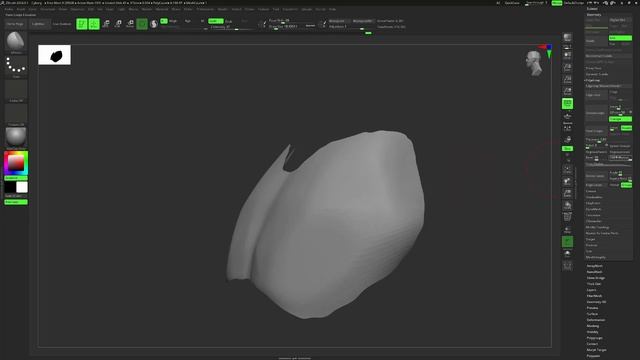The image size is (640, 360).
Task: Open the Texture Off selector
Action: (x=16, y=114)
